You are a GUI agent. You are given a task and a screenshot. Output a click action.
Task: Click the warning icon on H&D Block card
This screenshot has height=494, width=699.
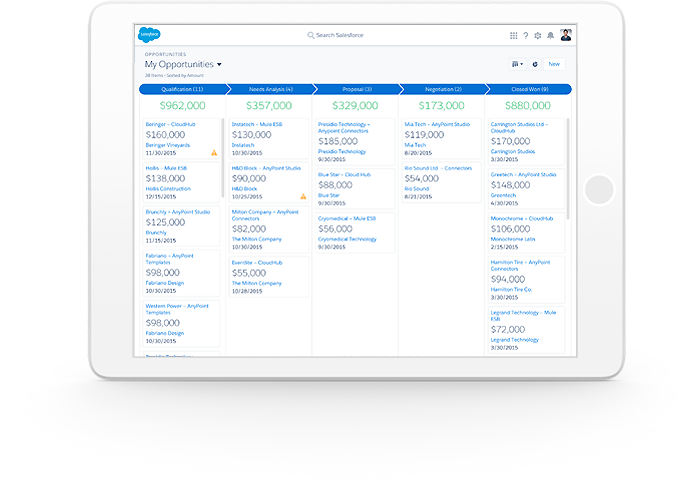303,197
